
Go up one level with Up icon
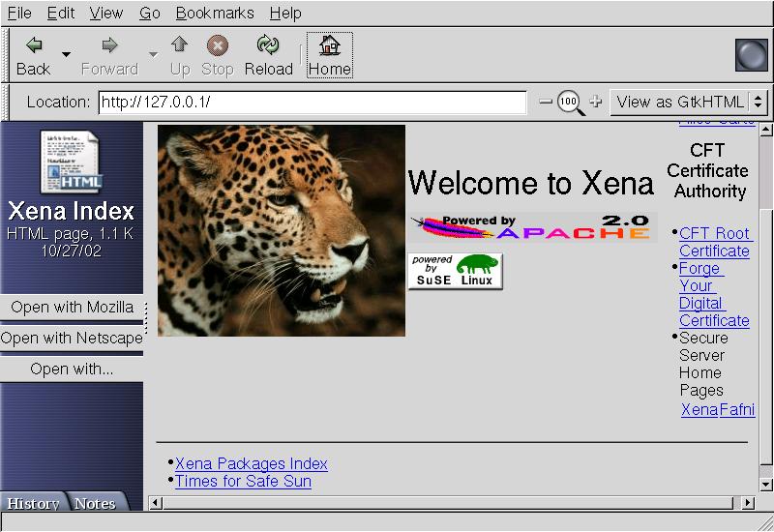pos(179,45)
